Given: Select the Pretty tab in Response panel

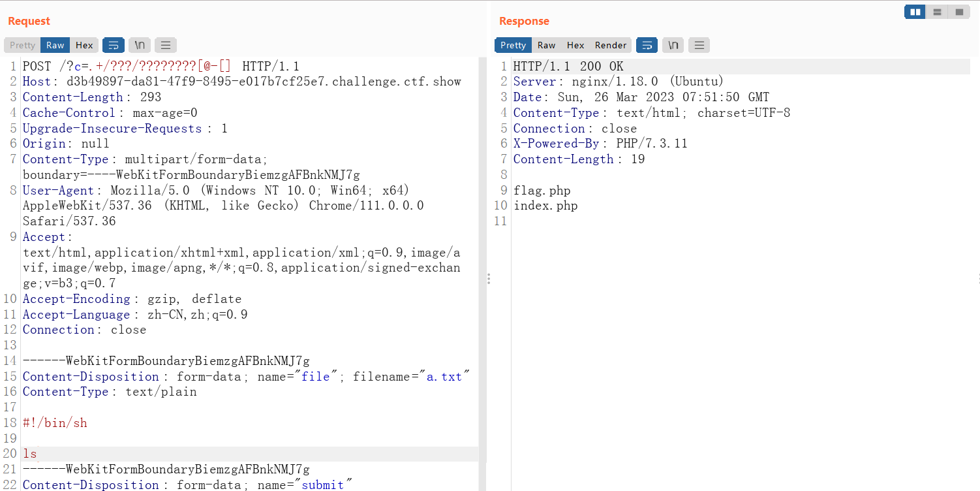Looking at the screenshot, I should coord(513,45).
